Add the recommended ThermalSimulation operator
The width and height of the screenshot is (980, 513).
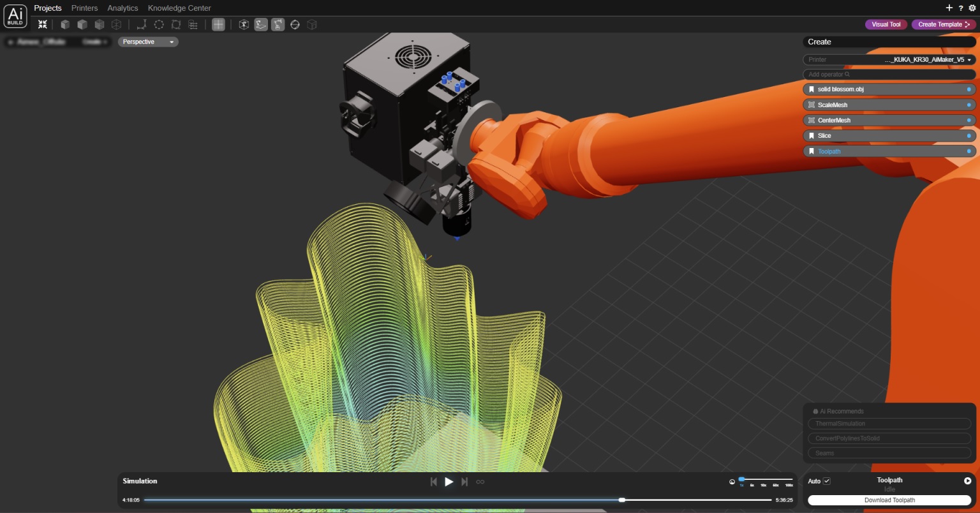(x=889, y=424)
